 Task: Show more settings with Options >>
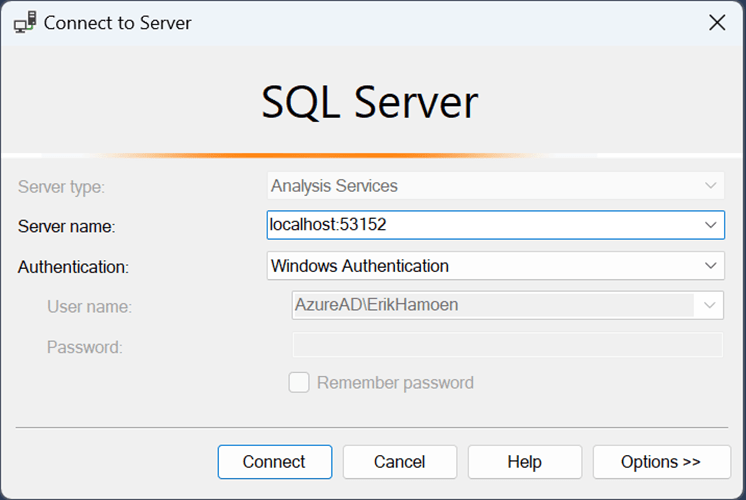coord(661,462)
